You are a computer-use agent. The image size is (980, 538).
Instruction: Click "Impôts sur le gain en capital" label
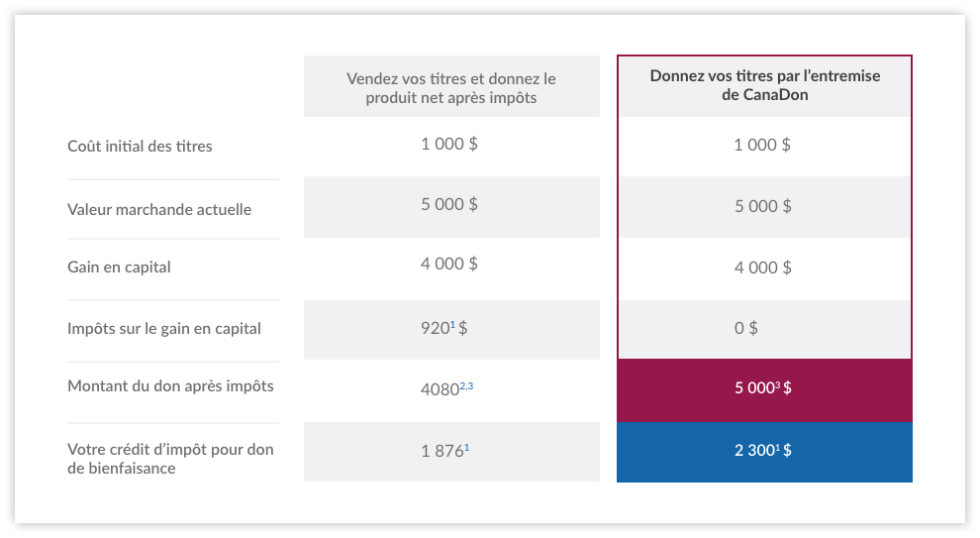coord(164,328)
